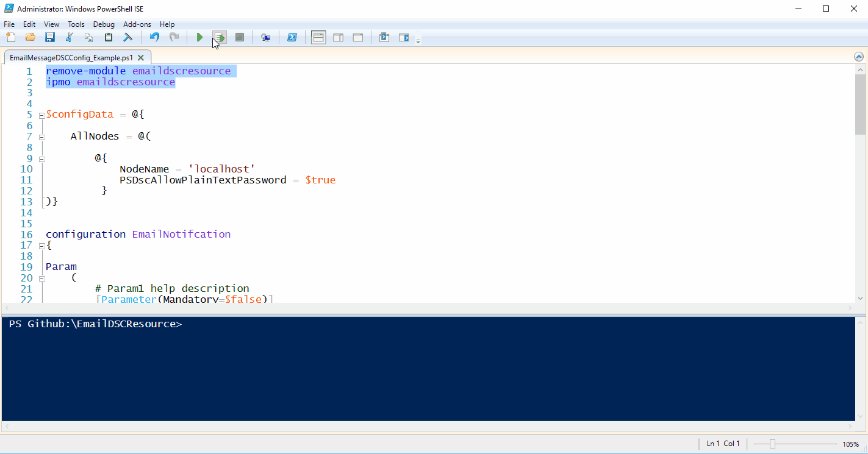Show script pane on top layout icon

(x=318, y=38)
